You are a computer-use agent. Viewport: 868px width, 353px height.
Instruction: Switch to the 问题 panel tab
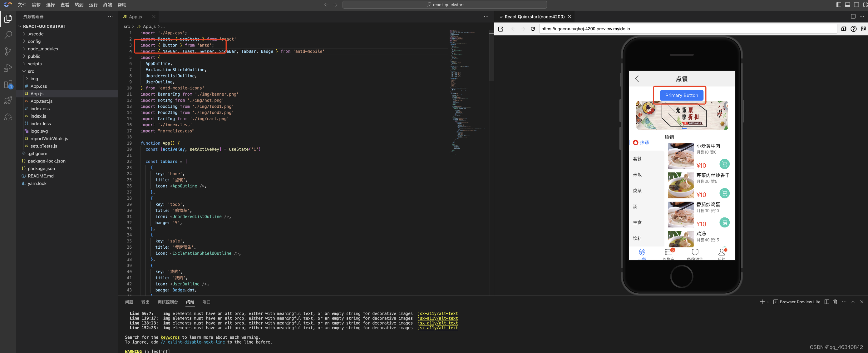tap(129, 302)
